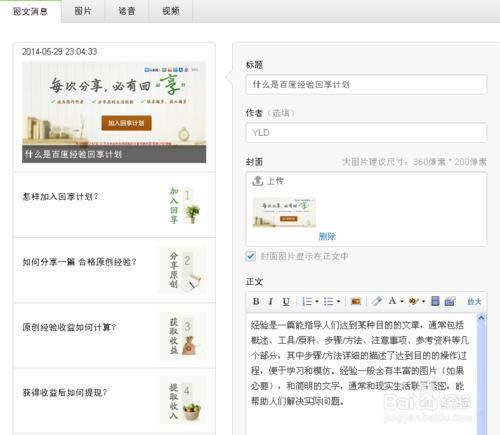Open the background highlight color picker

tap(414, 301)
